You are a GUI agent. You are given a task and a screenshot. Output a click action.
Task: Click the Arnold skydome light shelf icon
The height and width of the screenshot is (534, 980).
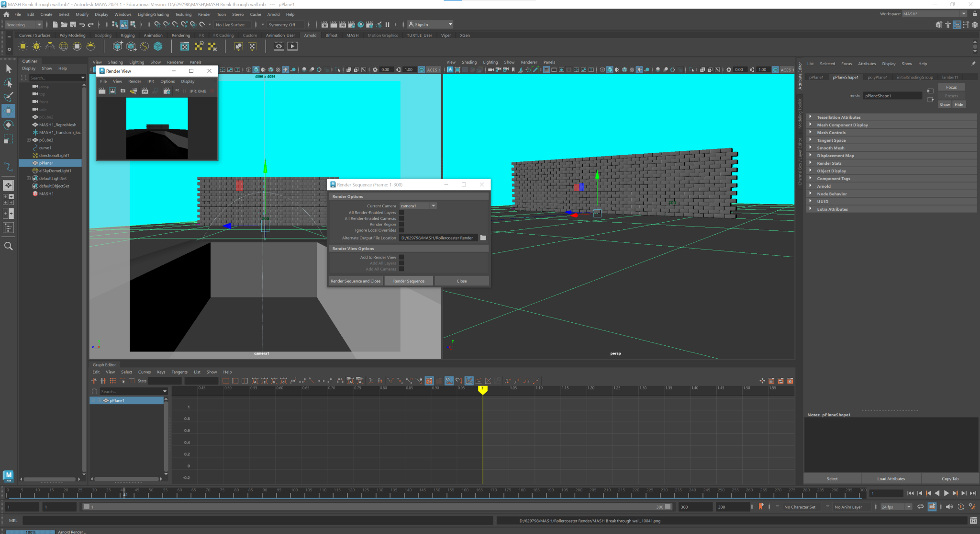[63, 46]
